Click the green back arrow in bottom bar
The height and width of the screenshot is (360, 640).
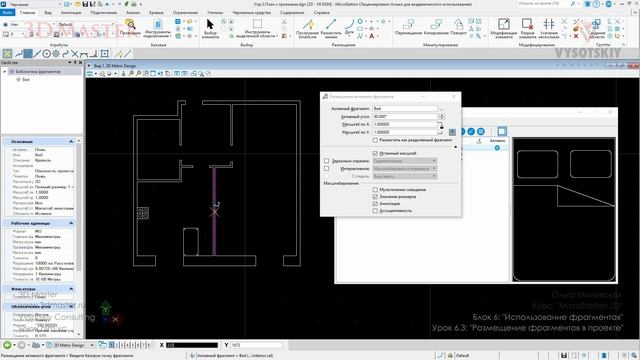point(7,345)
